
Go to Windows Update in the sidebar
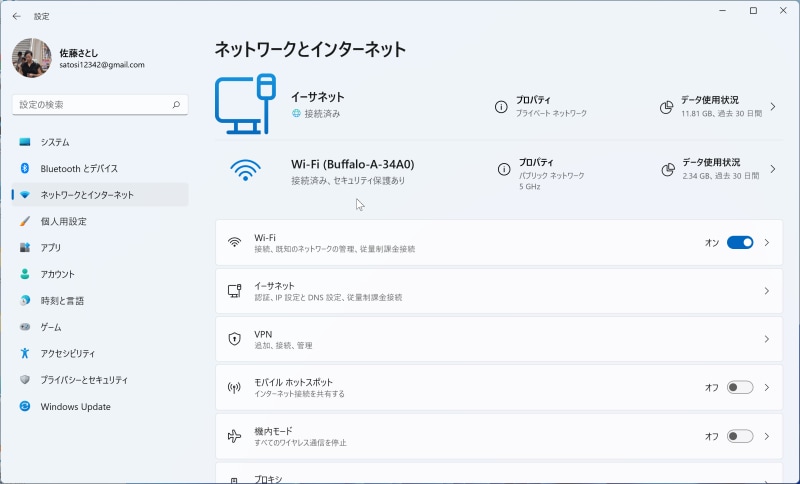(75, 407)
